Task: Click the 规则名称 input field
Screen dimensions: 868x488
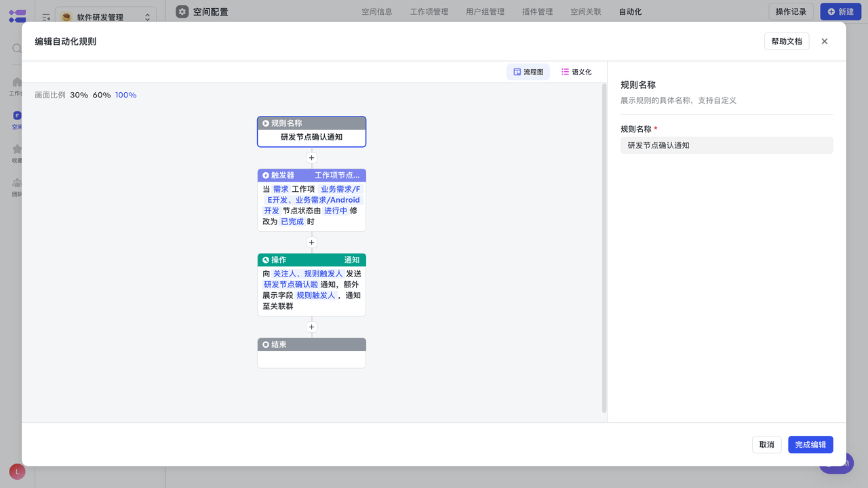Action: [727, 145]
